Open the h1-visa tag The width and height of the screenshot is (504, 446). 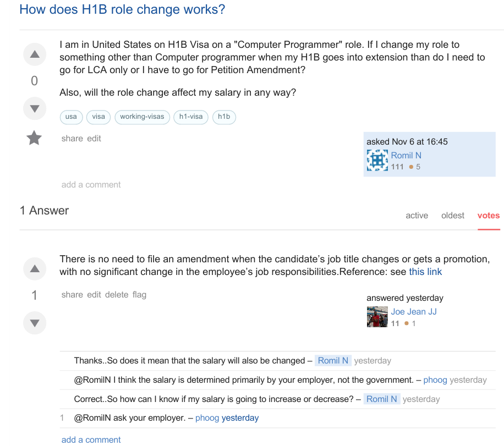pos(191,117)
